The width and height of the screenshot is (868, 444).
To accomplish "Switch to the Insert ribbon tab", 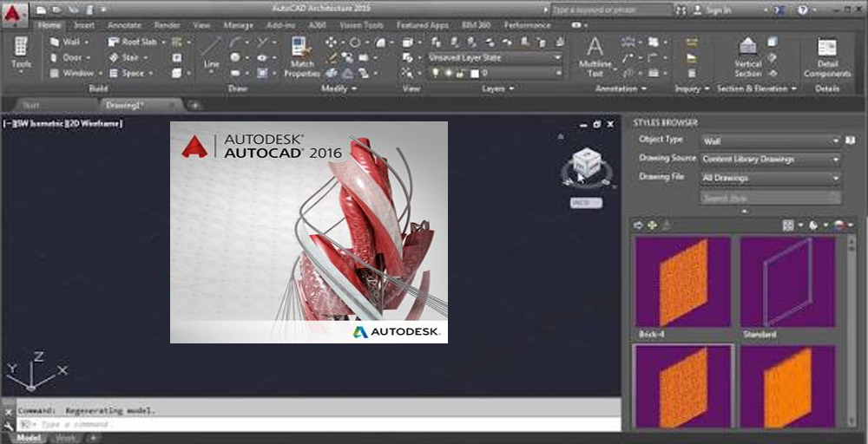I will 83,25.
